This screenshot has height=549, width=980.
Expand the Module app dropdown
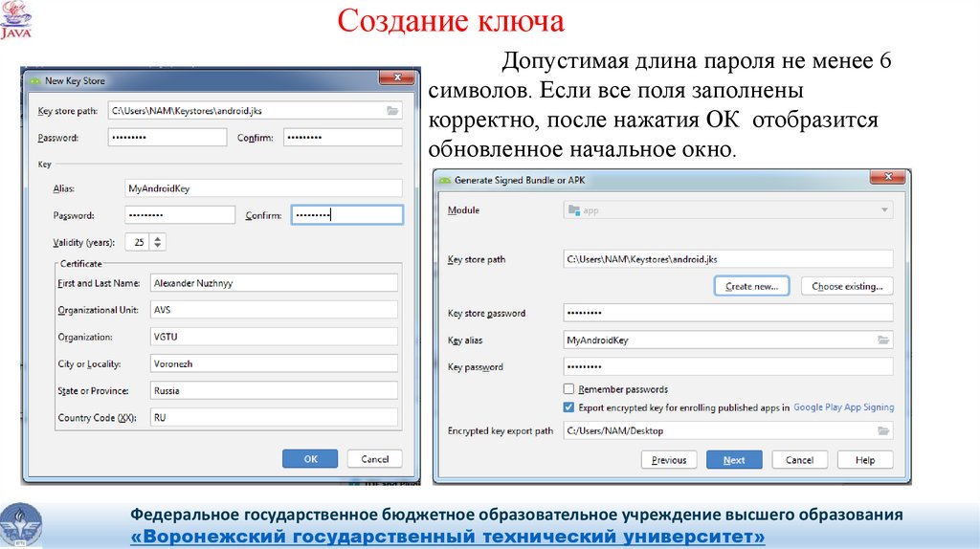click(x=884, y=209)
